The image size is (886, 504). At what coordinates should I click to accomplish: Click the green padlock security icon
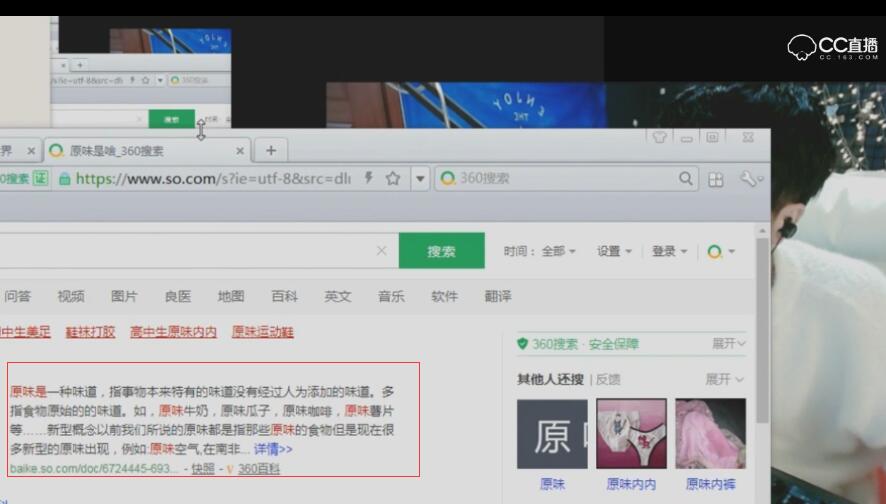pos(64,179)
